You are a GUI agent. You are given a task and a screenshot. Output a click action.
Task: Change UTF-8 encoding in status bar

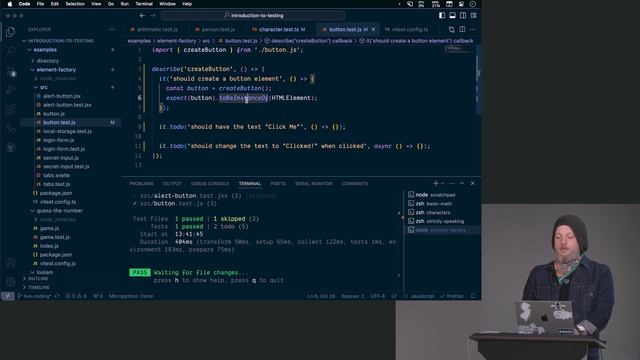pyautogui.click(x=378, y=296)
